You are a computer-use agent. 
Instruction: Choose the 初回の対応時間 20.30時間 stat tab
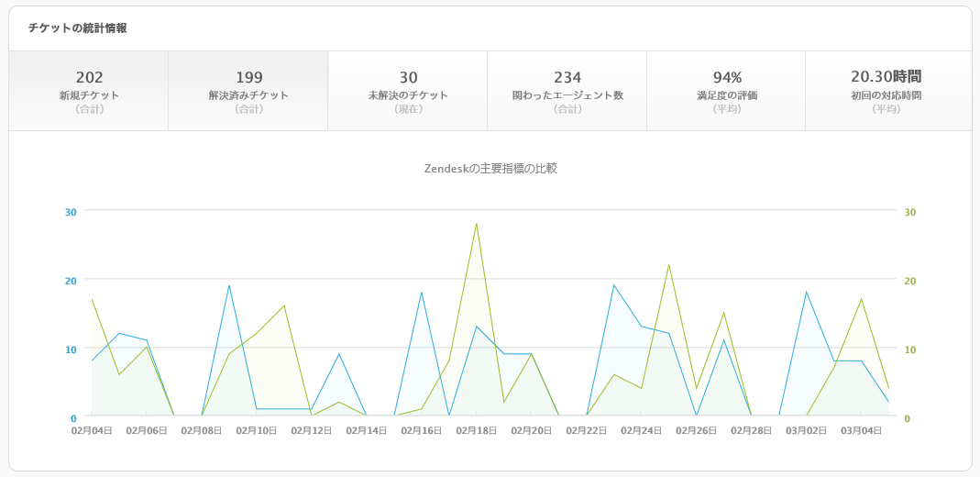[888, 91]
